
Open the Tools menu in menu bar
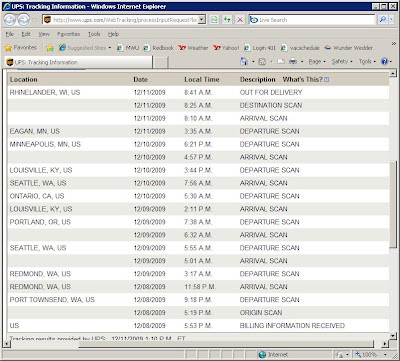pyautogui.click(x=94, y=34)
